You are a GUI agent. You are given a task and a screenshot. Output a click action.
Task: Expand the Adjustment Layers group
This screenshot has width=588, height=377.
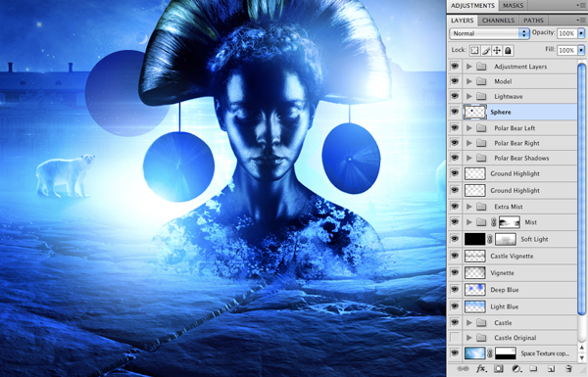[x=469, y=67]
